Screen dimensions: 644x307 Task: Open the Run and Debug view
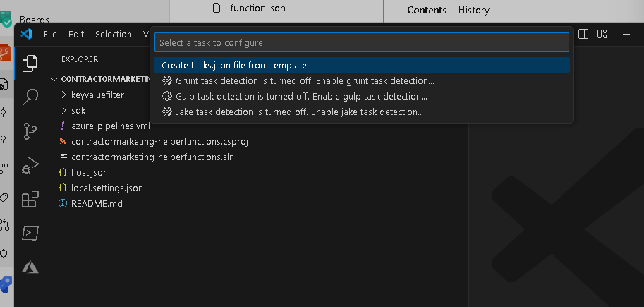[x=30, y=165]
